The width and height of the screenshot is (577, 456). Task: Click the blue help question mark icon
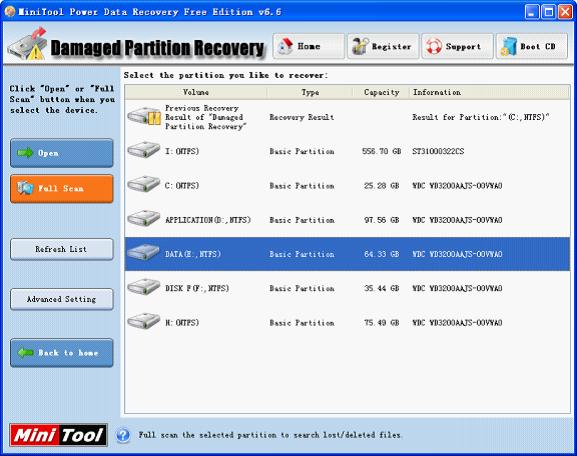coord(123,435)
